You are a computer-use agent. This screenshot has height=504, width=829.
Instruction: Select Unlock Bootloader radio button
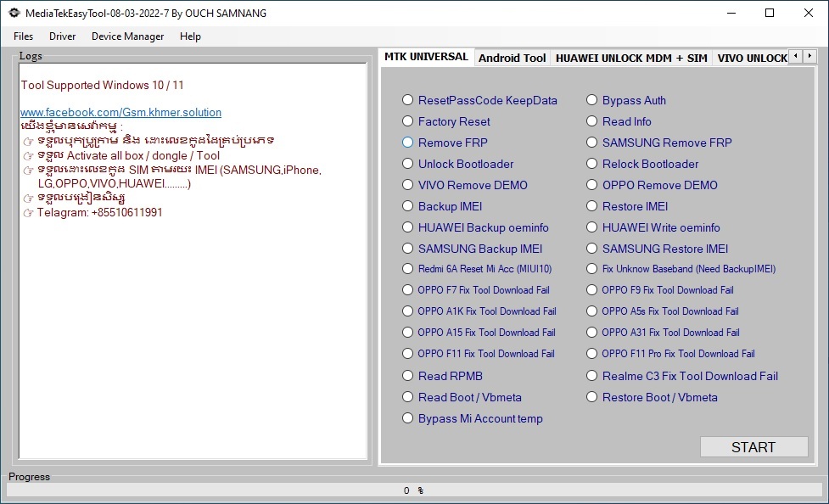[407, 164]
